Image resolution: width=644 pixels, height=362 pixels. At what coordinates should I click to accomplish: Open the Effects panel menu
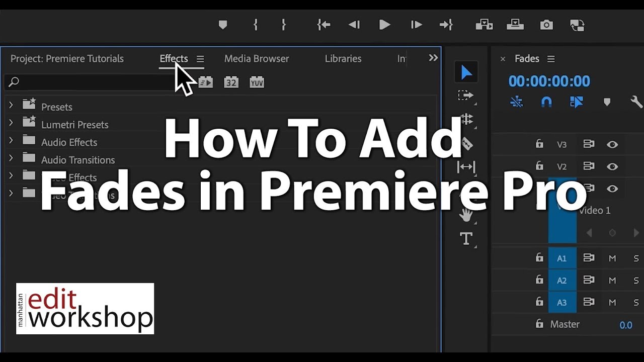[200, 59]
